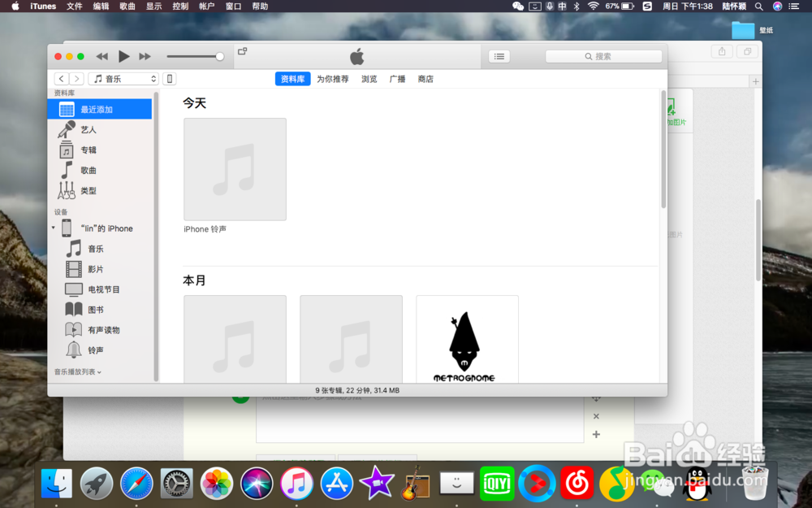Open the 帮助 menu
The height and width of the screenshot is (508, 812).
coord(260,7)
